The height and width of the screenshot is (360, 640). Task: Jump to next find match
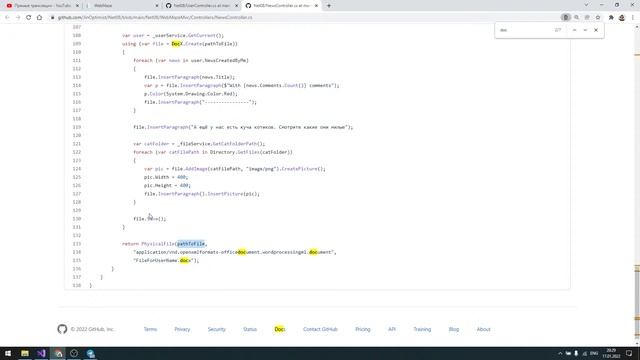pyautogui.click(x=585, y=30)
